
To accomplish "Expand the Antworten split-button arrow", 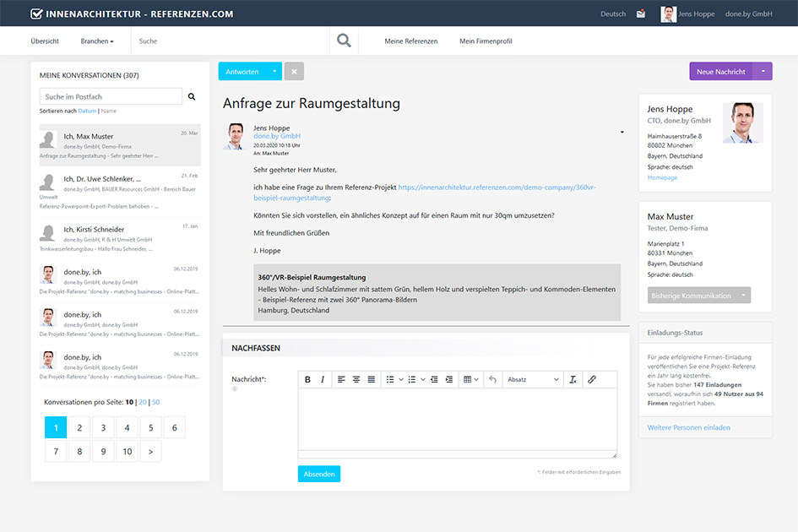I will click(274, 72).
